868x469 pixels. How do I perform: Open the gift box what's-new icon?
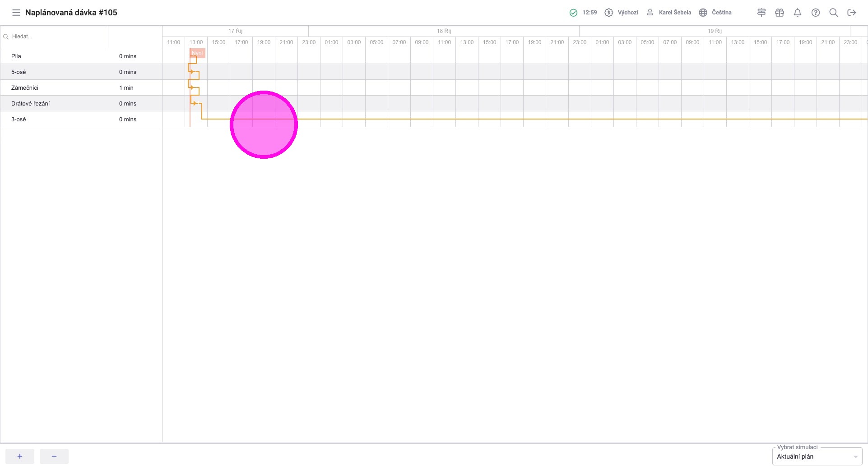click(x=780, y=13)
